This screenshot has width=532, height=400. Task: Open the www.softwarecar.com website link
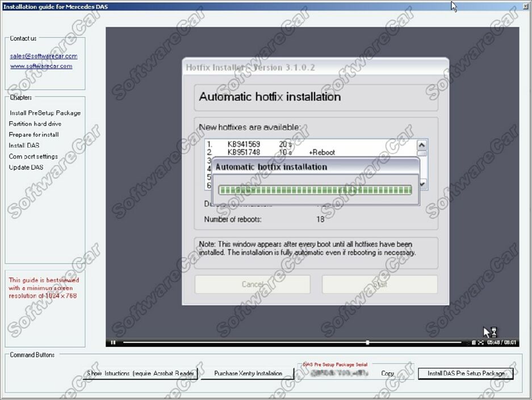click(x=41, y=66)
